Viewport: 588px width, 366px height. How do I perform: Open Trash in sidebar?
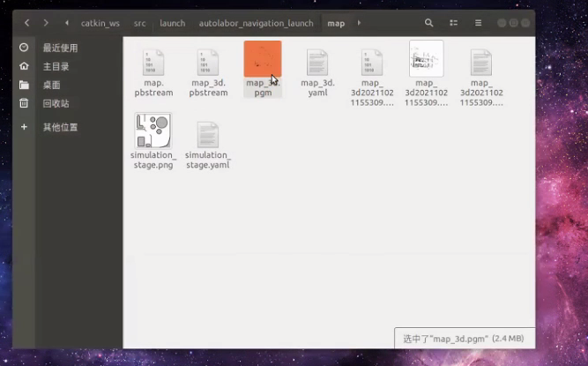(x=56, y=103)
